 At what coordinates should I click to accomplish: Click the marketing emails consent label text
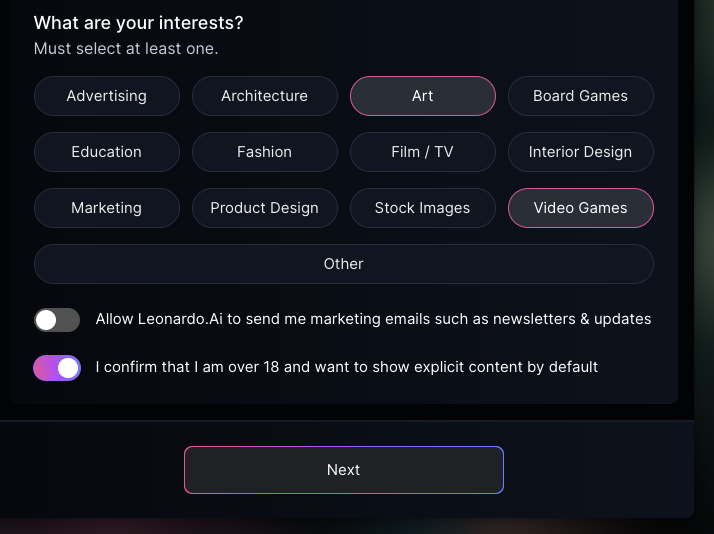point(373,320)
